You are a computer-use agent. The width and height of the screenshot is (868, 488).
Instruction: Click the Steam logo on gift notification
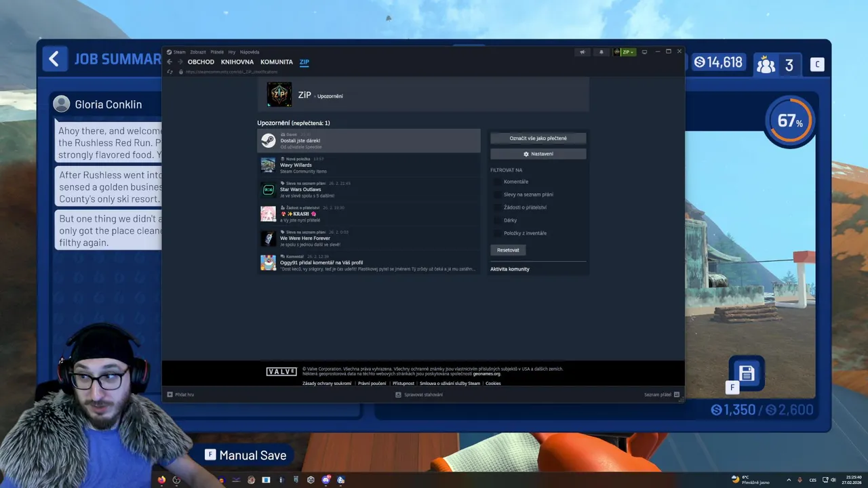coord(269,140)
